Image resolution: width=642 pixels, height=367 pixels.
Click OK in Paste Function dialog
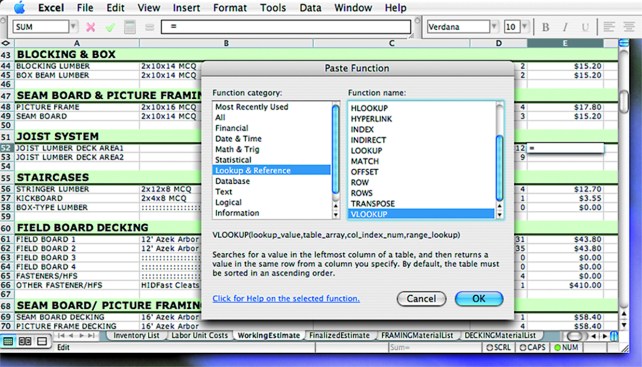[479, 299]
